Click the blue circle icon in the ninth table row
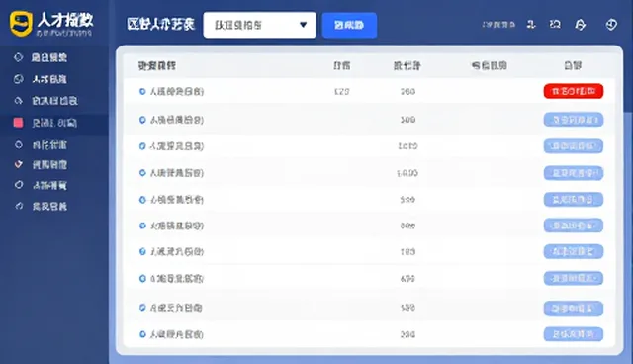The image size is (633, 364). [x=142, y=308]
